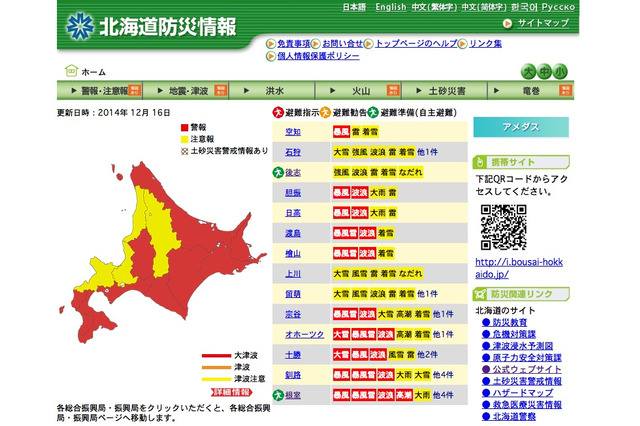Click mobile phone icon in 携帯サイト header

coord(480,162)
